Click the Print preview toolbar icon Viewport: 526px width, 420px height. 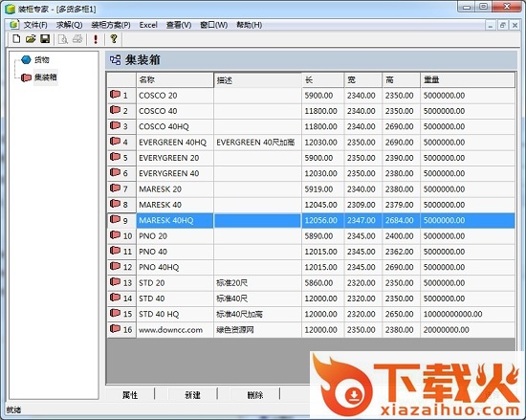pyautogui.click(x=63, y=39)
